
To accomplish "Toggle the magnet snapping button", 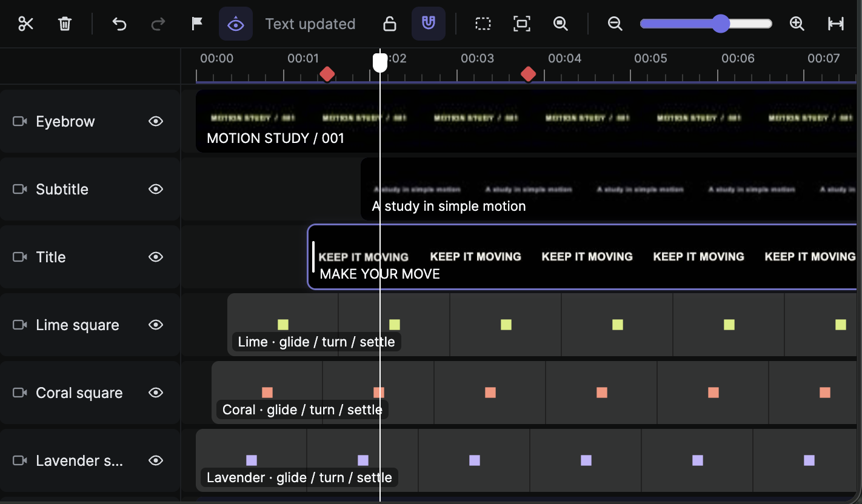I will tap(429, 24).
